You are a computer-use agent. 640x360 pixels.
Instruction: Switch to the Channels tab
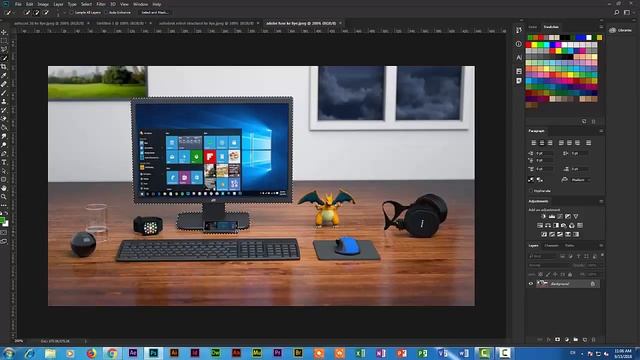tap(551, 246)
